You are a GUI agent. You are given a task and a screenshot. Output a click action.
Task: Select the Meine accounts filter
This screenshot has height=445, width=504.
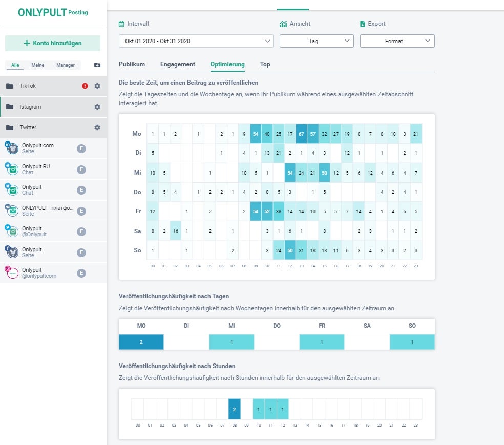[x=37, y=65]
